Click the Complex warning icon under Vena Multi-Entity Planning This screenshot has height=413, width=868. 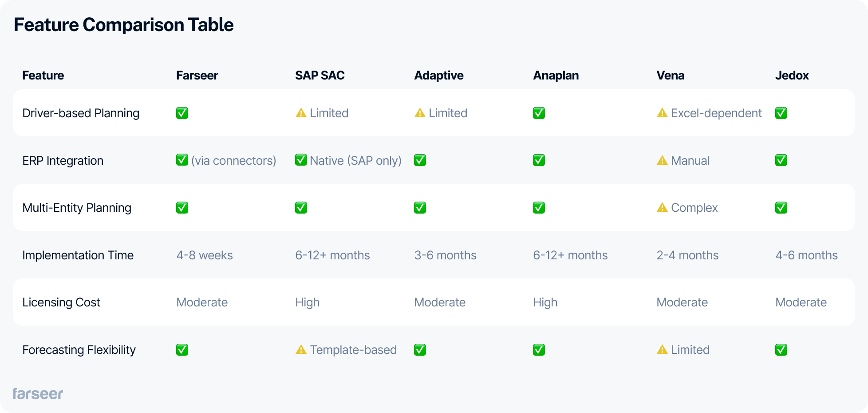coord(662,207)
